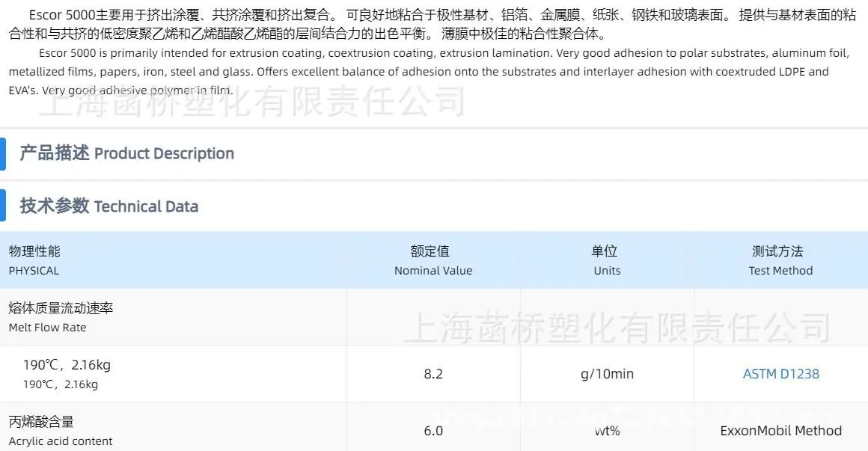Click the 8.2 melt flow rate value
The width and height of the screenshot is (868, 451).
[x=433, y=374]
